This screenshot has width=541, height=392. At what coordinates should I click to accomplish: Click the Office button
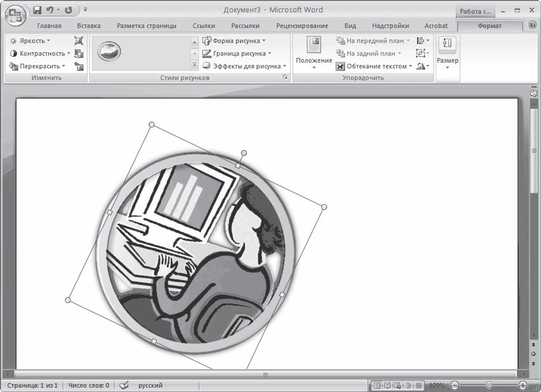(x=14, y=13)
